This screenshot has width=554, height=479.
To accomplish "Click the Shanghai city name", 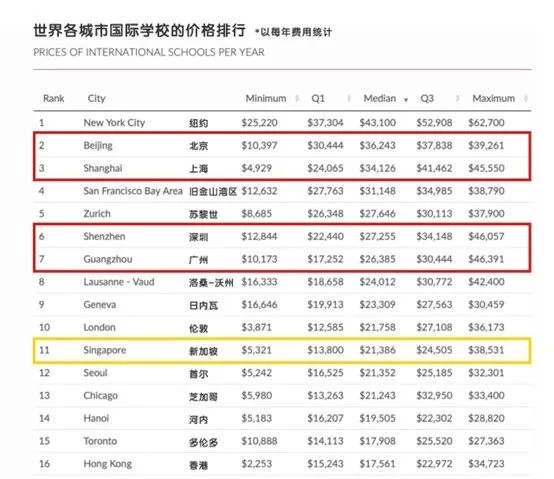I will 103,168.
